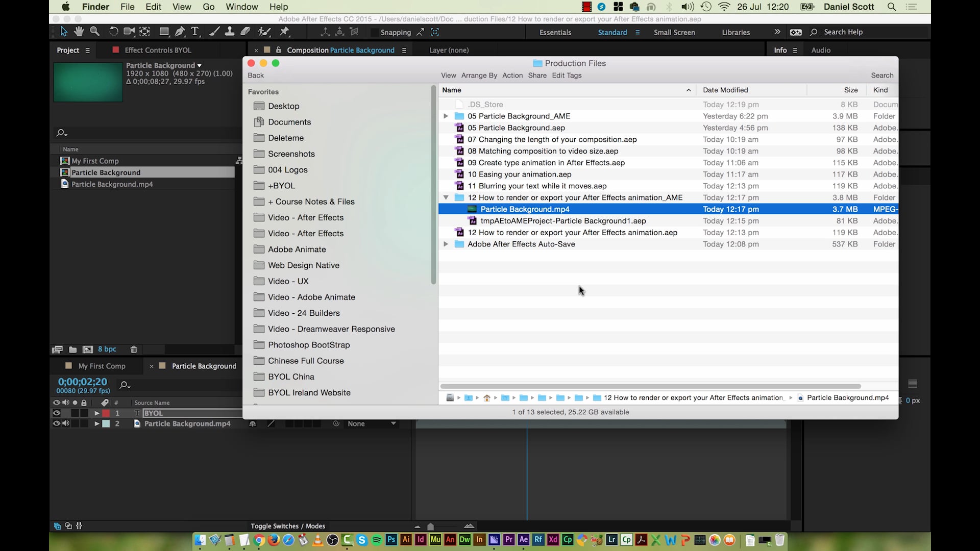Image resolution: width=980 pixels, height=551 pixels.
Task: Select the Pen tool
Action: coord(180,32)
